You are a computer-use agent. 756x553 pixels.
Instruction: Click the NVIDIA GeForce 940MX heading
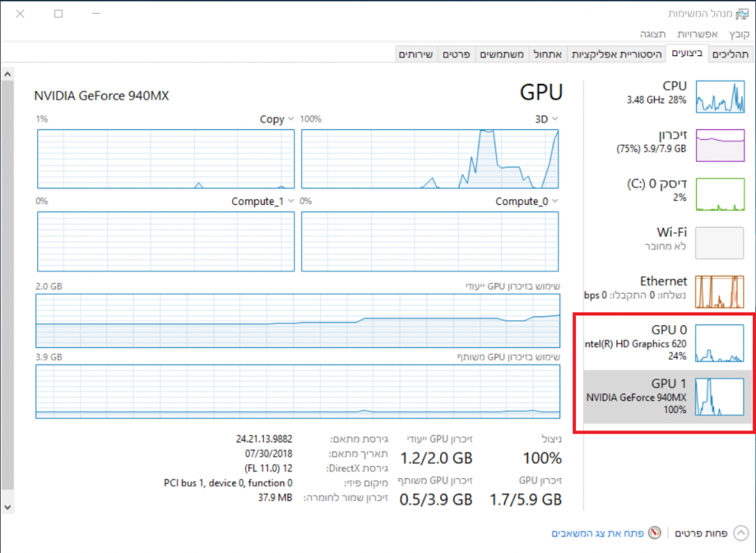(101, 95)
